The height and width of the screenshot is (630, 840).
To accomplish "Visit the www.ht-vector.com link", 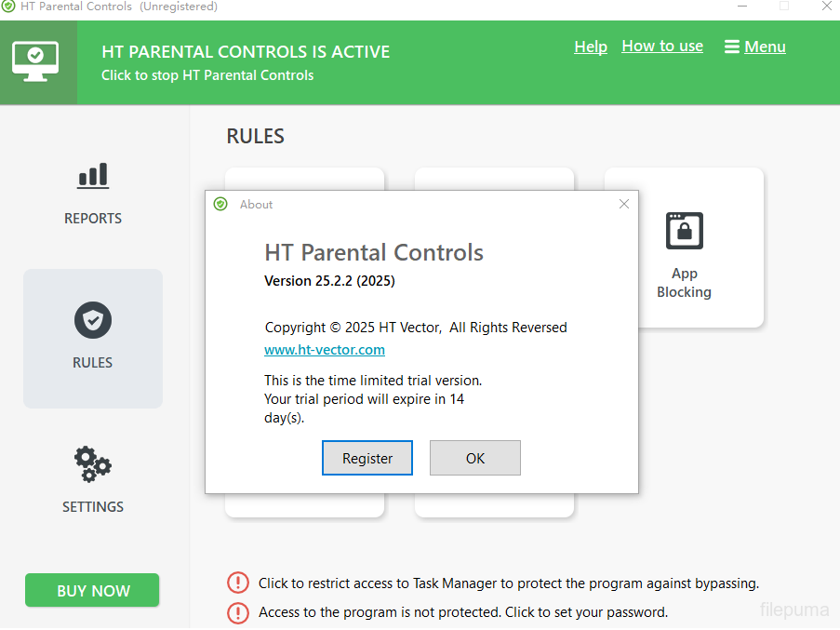I will (325, 350).
